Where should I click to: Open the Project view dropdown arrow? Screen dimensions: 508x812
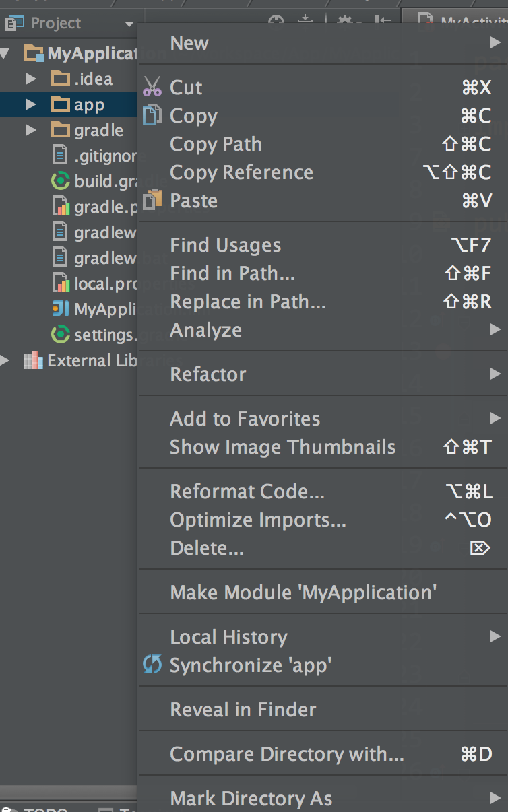129,24
